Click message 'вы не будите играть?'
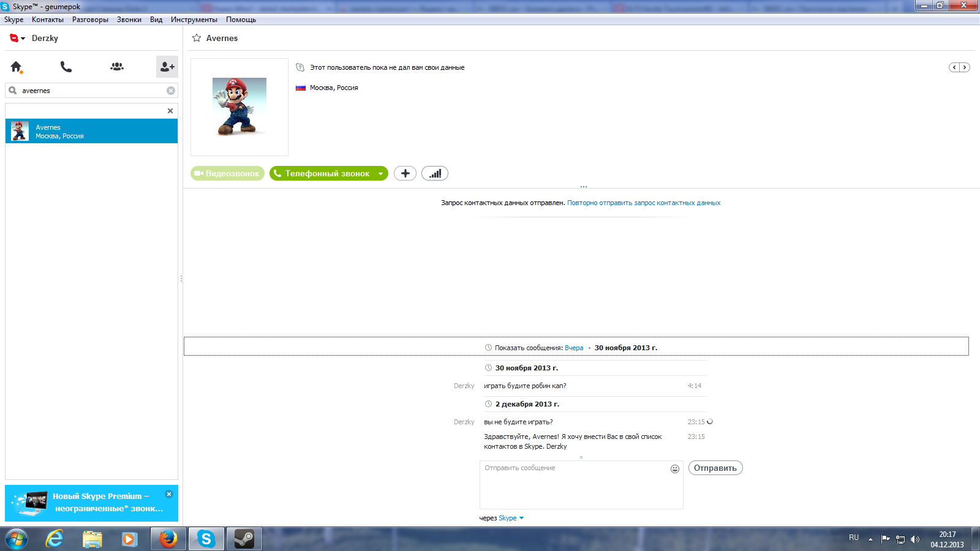The height and width of the screenshot is (551, 980). tap(518, 422)
